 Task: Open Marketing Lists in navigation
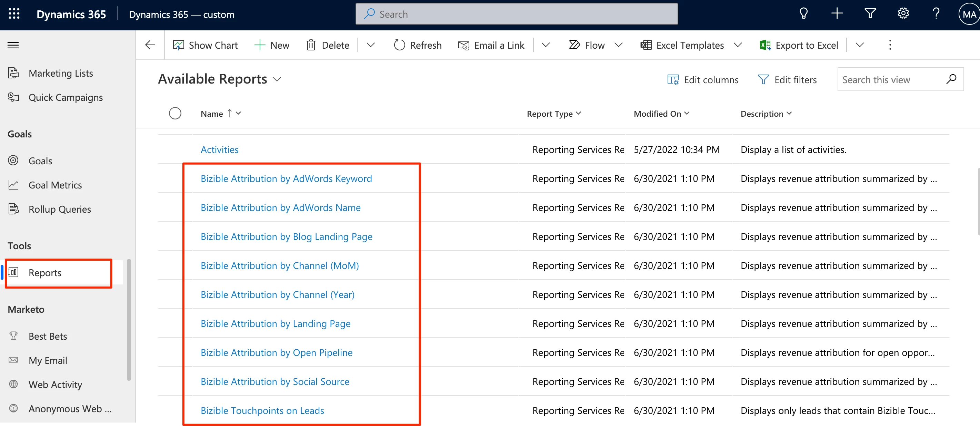coord(60,73)
